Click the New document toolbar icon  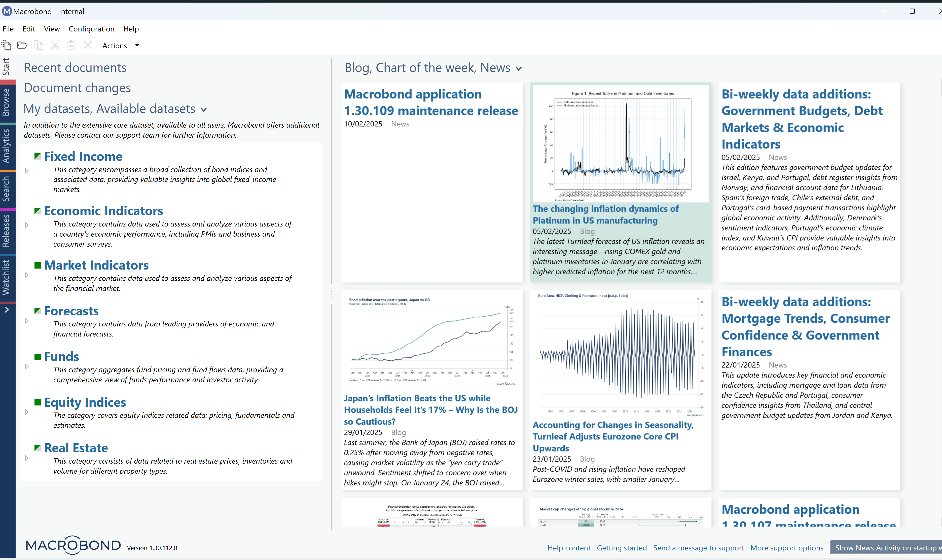[6, 45]
